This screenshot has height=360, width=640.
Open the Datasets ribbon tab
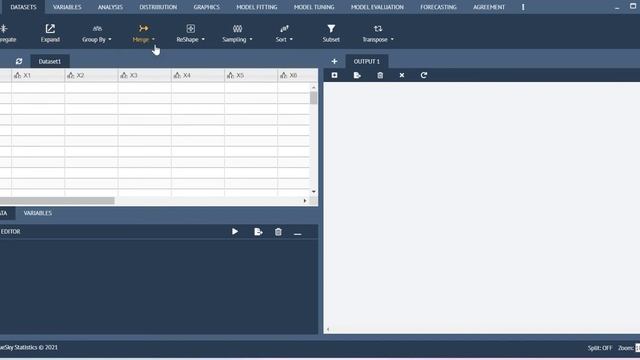click(x=23, y=7)
